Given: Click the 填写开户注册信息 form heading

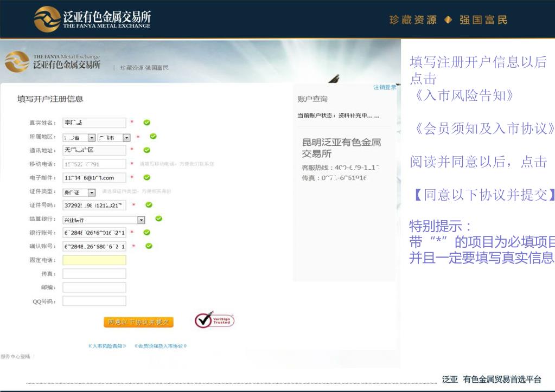Looking at the screenshot, I should click(x=50, y=99).
